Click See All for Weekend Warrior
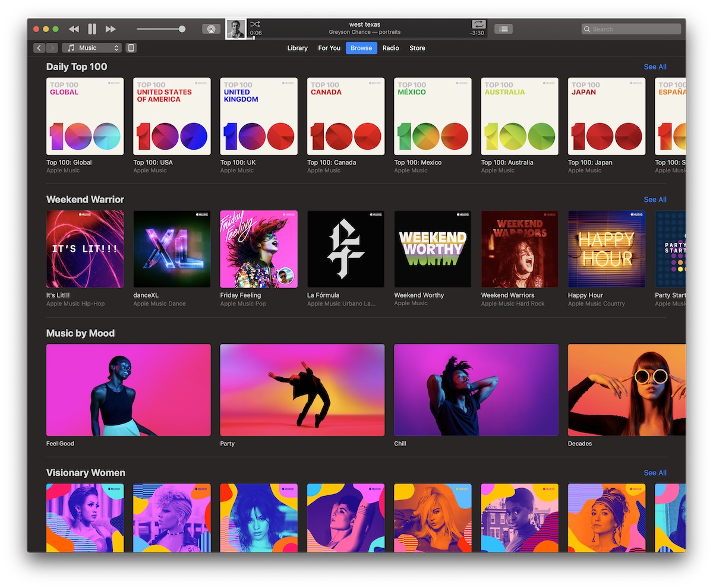Viewport: 713px width, 588px height. (655, 200)
